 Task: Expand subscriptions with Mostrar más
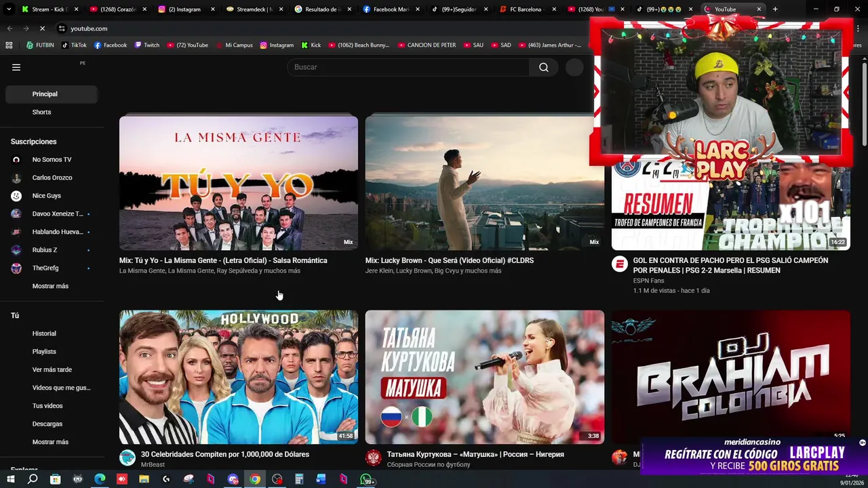(50, 286)
